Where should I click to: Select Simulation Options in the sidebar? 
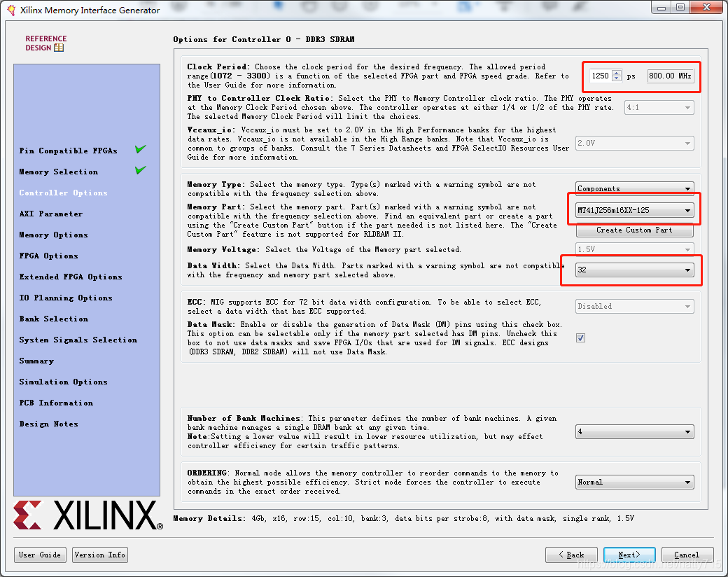pos(64,382)
